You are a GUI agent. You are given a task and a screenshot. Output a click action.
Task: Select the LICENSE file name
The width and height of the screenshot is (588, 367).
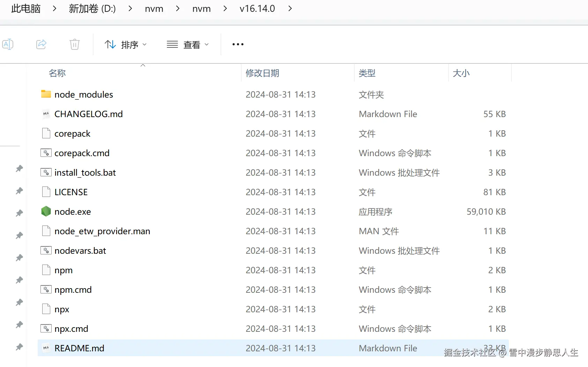(71, 192)
